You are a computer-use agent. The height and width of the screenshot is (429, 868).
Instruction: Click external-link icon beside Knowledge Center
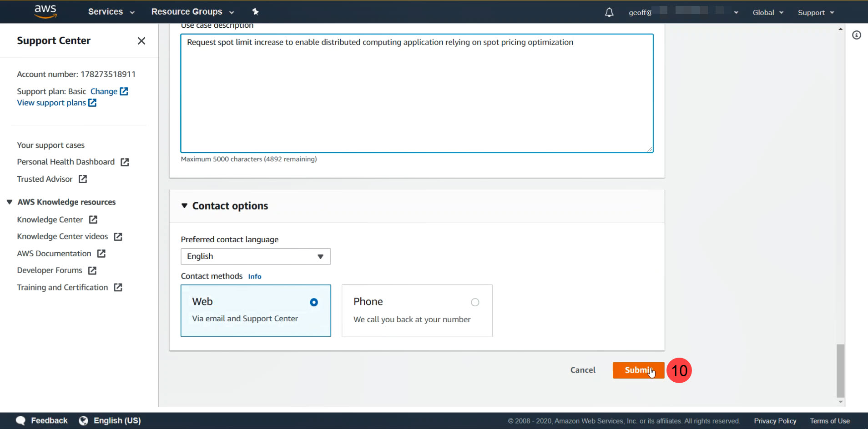93,219
